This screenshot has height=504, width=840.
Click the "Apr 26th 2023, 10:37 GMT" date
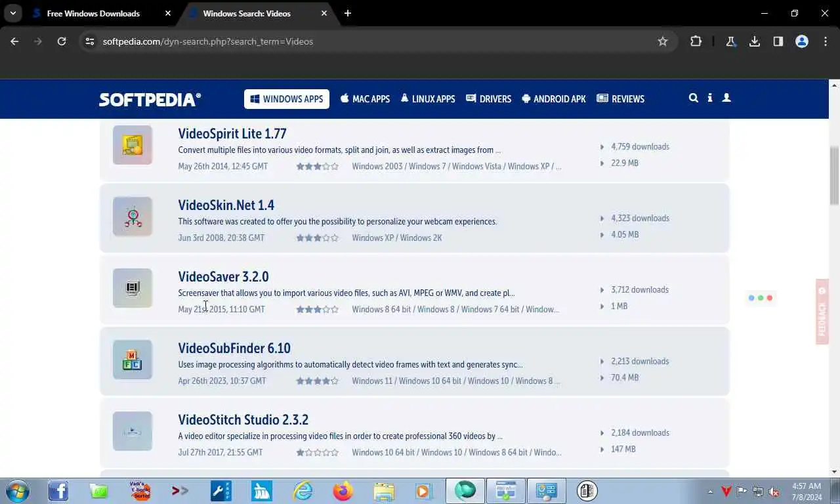pyautogui.click(x=222, y=381)
